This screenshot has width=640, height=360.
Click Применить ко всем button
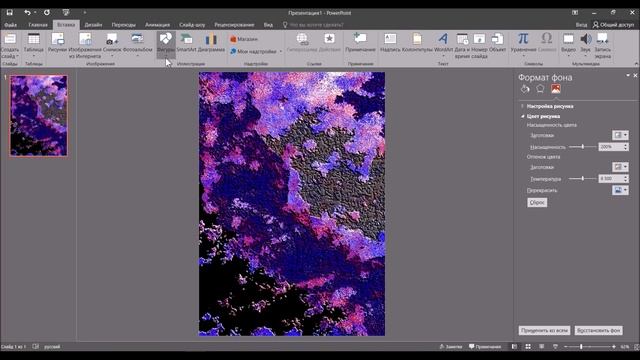click(544, 330)
